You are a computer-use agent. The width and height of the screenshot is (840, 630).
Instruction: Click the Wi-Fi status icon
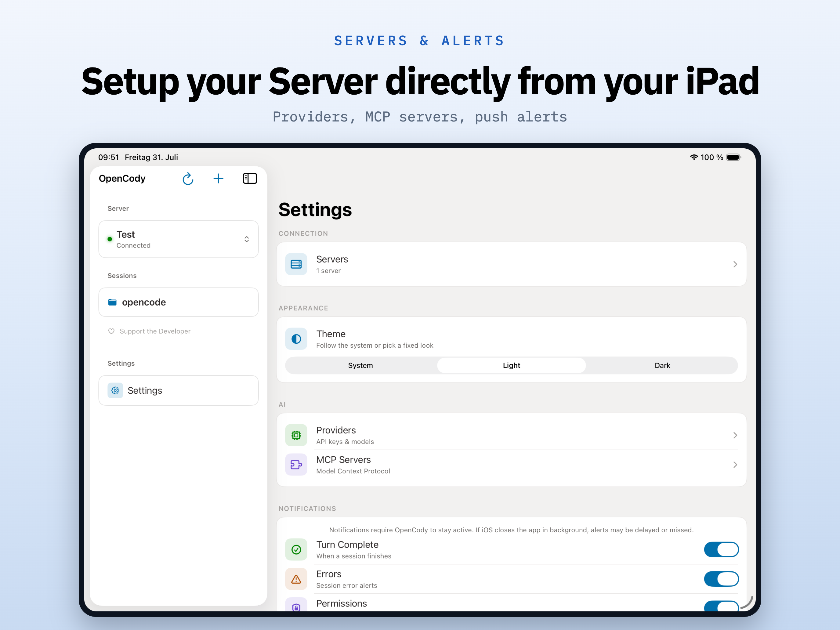pyautogui.click(x=694, y=157)
